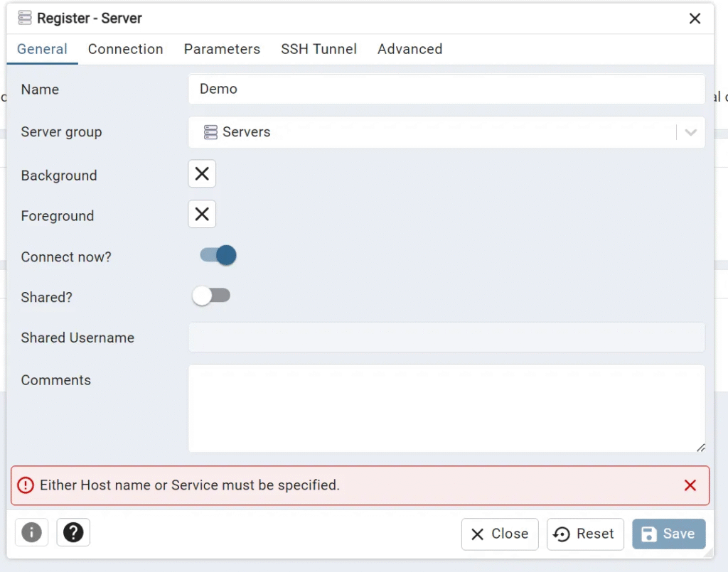
Task: Click the Reset button
Action: point(585,534)
